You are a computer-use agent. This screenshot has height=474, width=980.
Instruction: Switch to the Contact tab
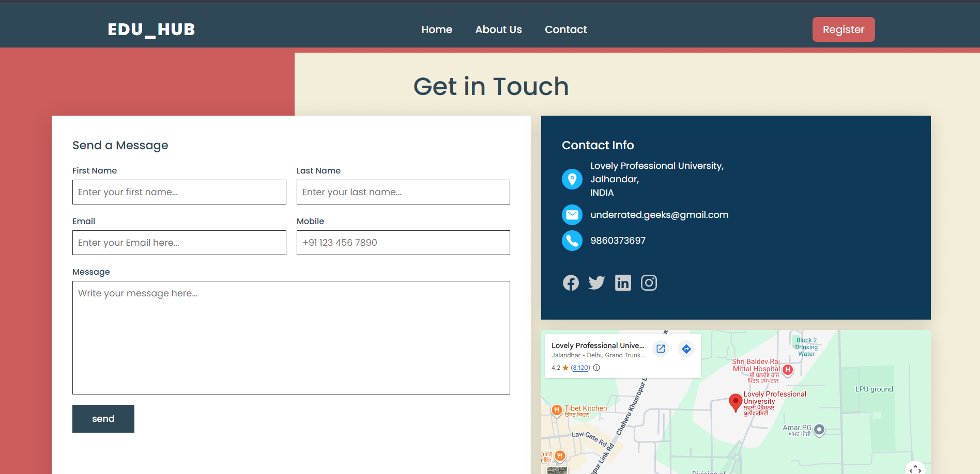[565, 29]
